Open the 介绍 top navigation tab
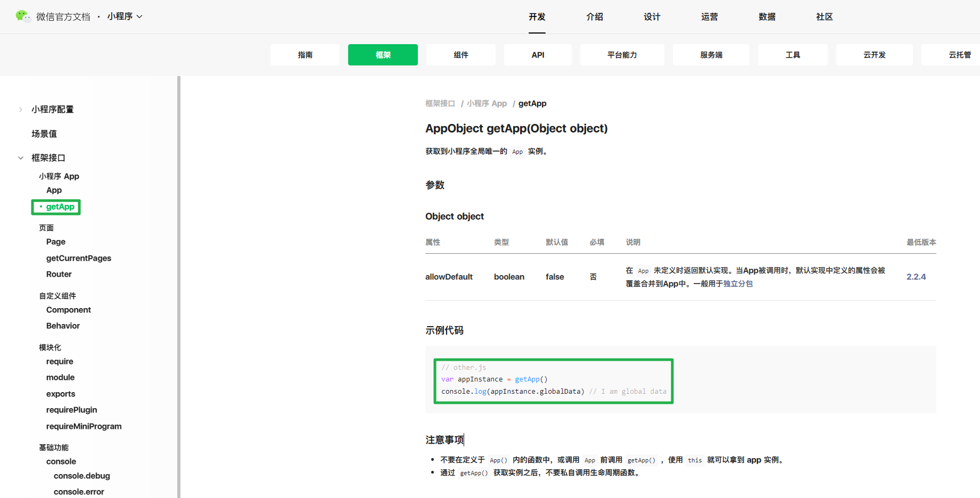This screenshot has height=498, width=980. point(595,17)
